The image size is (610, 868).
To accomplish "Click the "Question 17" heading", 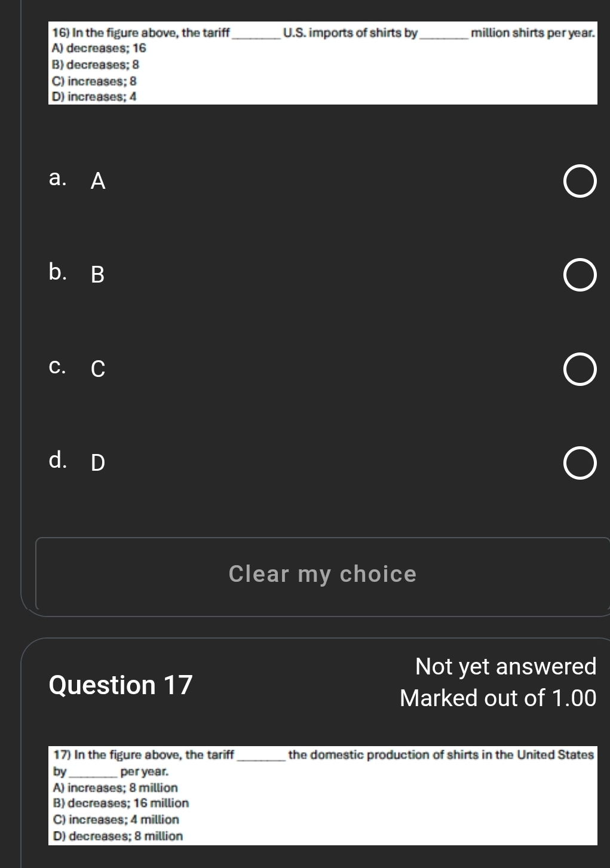I will [x=121, y=685].
